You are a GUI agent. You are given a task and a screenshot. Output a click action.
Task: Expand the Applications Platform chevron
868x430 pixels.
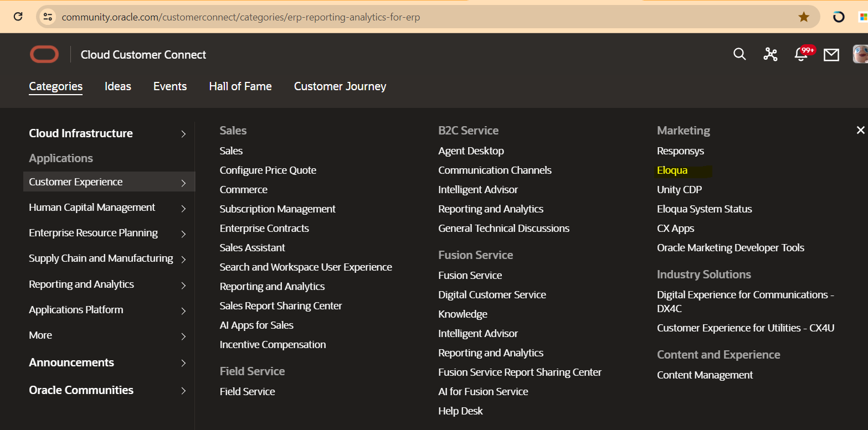pyautogui.click(x=183, y=310)
